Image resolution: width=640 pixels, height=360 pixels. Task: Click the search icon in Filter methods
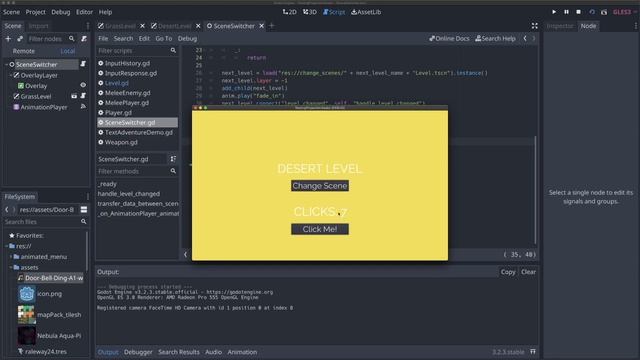(173, 171)
